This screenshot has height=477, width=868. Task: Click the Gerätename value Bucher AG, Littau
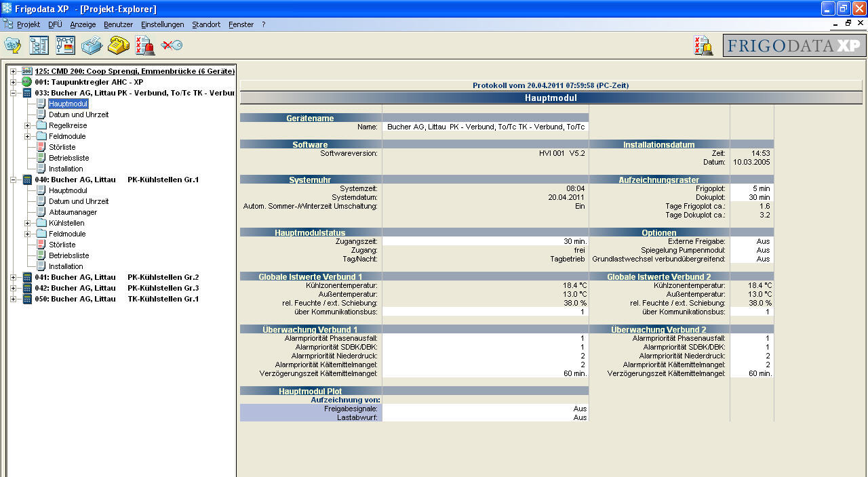coord(485,127)
